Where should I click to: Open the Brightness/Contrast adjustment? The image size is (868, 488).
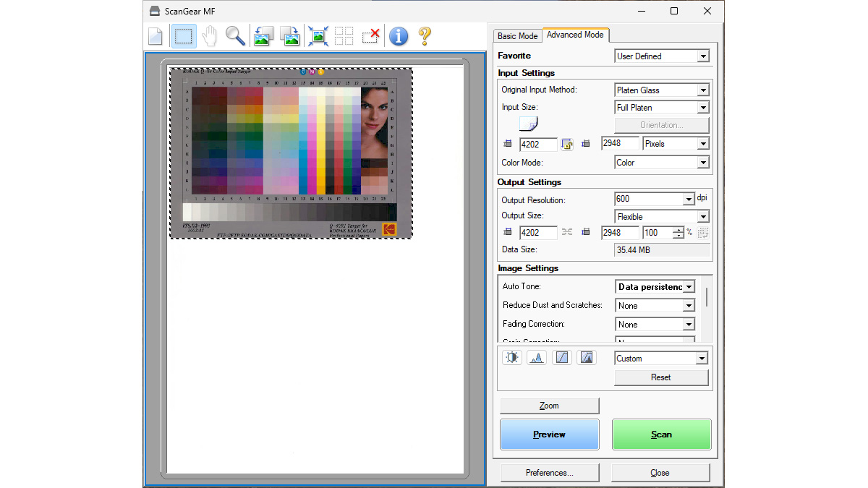tap(511, 356)
